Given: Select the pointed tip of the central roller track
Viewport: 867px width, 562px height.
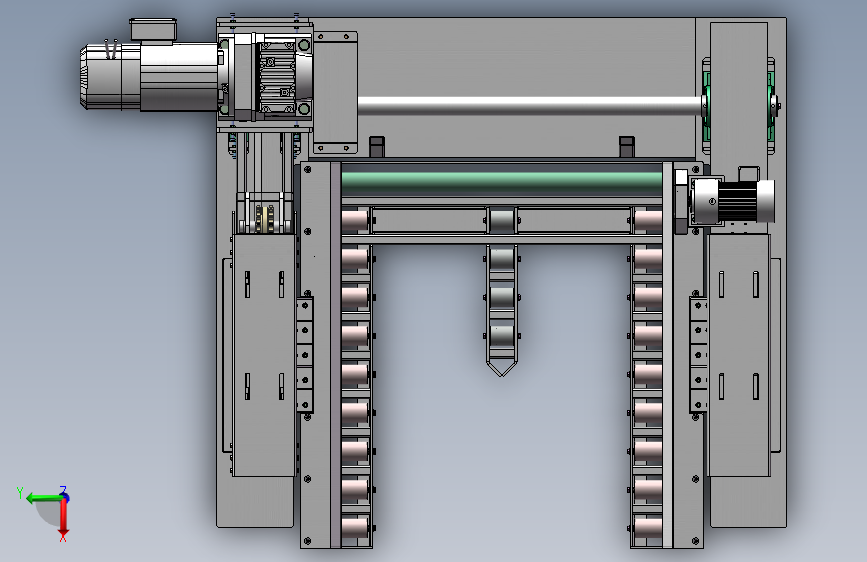Looking at the screenshot, I should pos(502,368).
